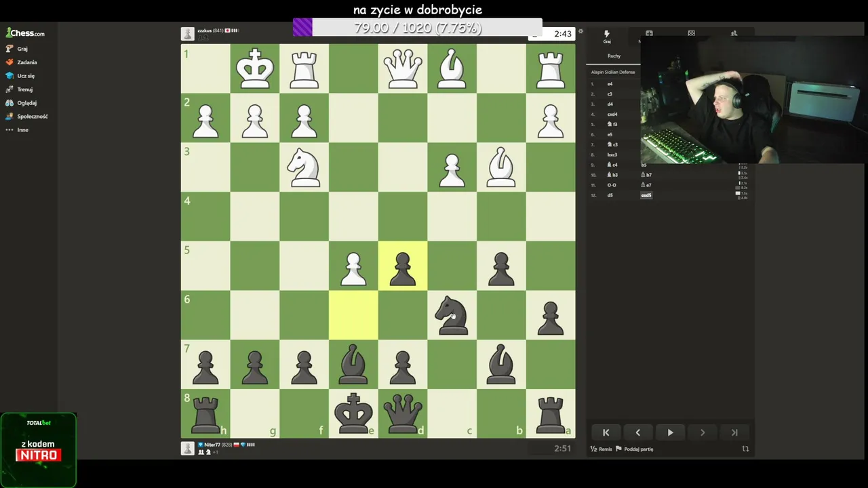
Task: Step forward one move
Action: [x=702, y=432]
